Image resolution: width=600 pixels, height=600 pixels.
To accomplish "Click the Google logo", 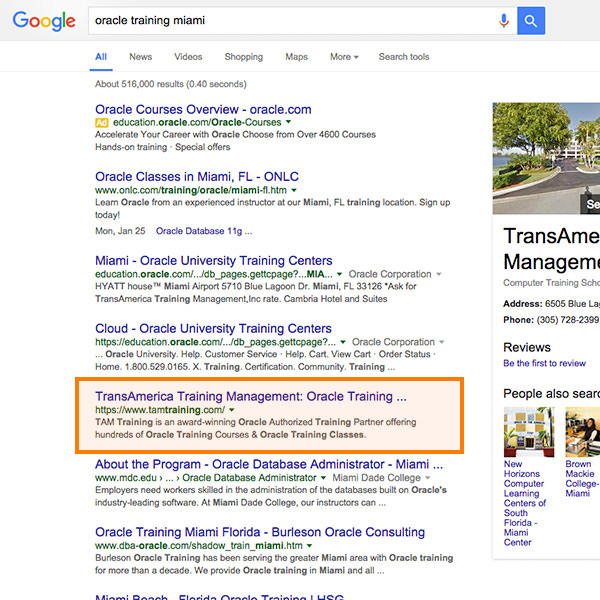I will (44, 21).
